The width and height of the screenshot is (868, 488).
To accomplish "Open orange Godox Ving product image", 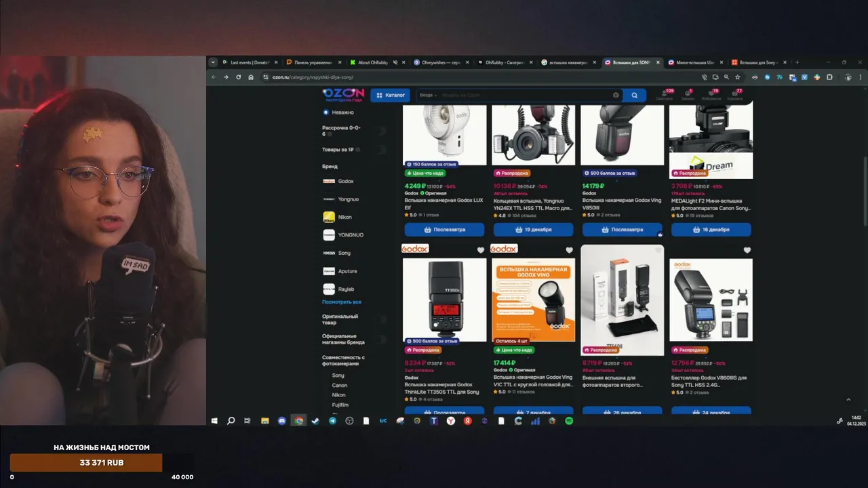I will coord(533,300).
